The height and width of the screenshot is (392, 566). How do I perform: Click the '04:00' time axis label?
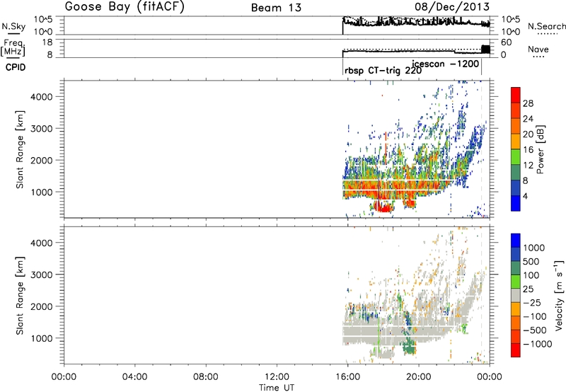(x=135, y=377)
